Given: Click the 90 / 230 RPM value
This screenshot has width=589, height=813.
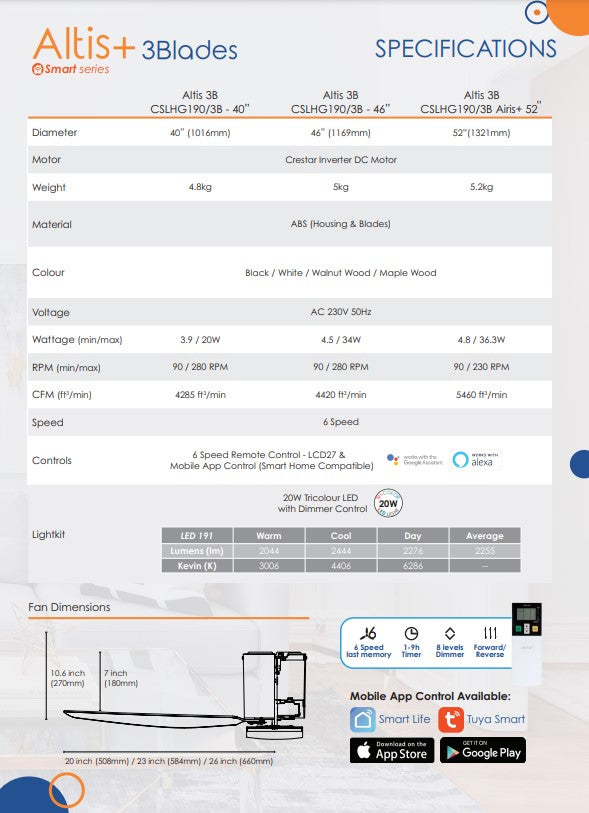Looking at the screenshot, I should [x=481, y=367].
